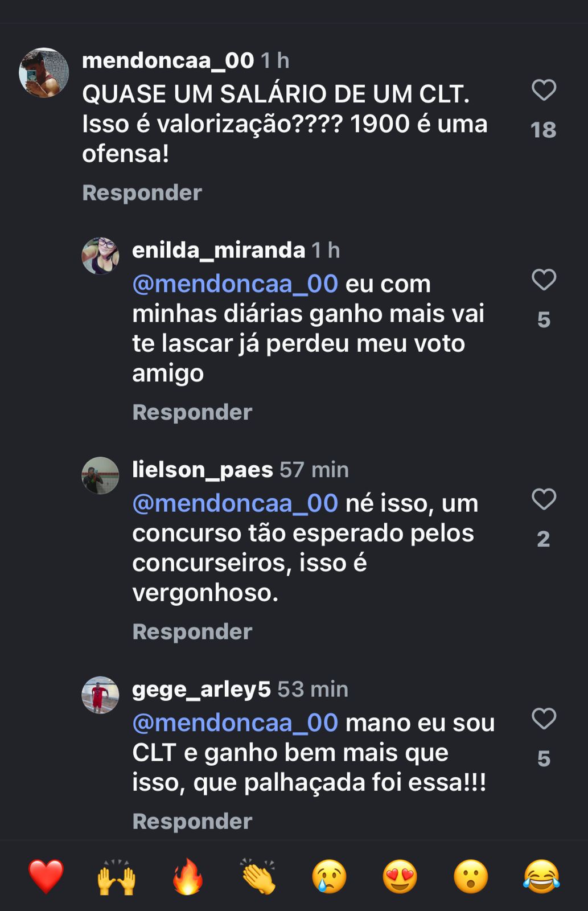
Task: Tap the surprised face emoji
Action: pos(471,876)
